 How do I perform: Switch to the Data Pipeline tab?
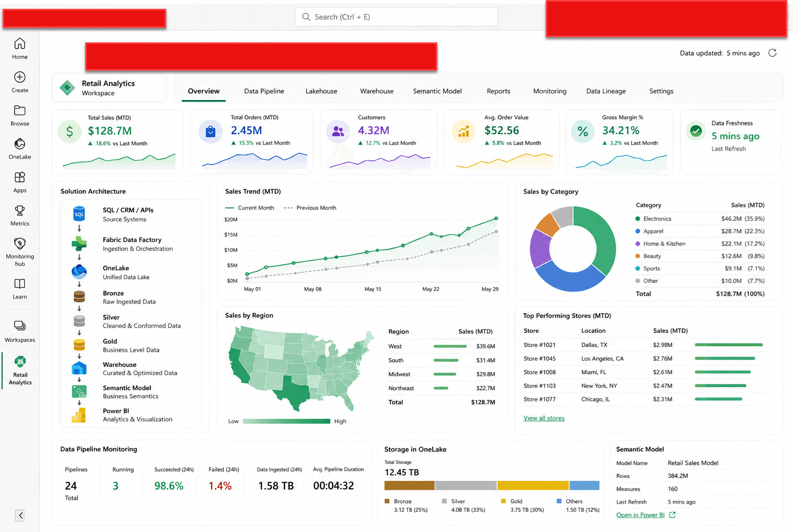(264, 91)
